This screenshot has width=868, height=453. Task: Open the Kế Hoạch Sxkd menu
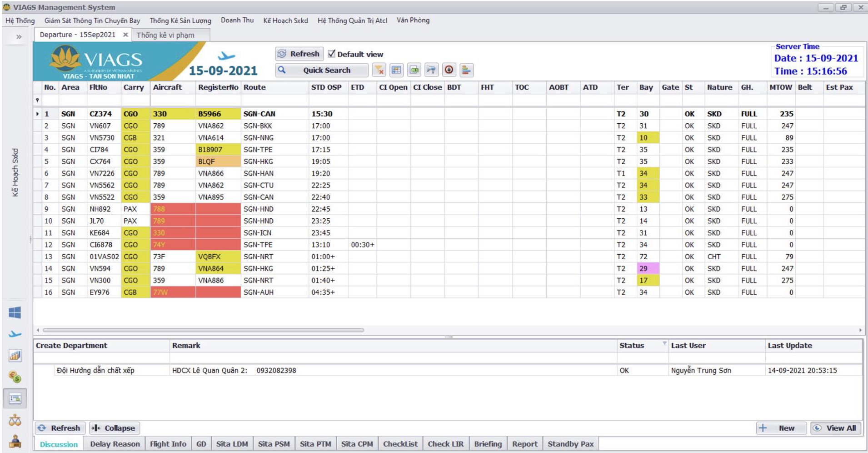(285, 20)
